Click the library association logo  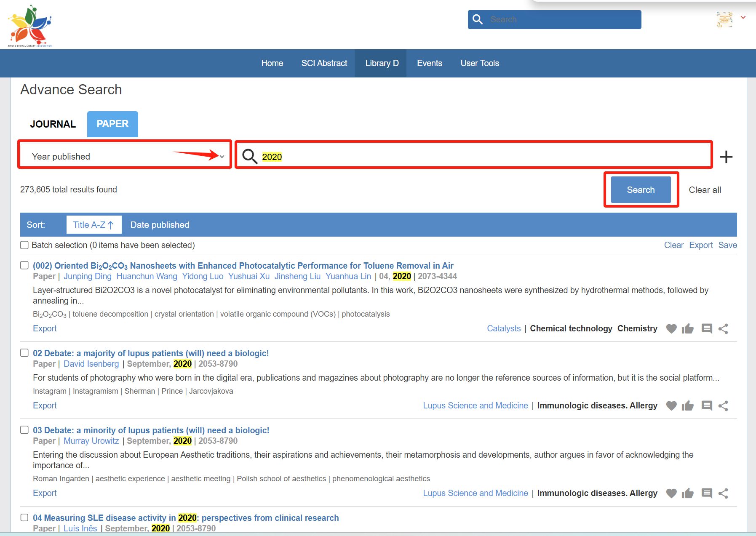click(30, 26)
